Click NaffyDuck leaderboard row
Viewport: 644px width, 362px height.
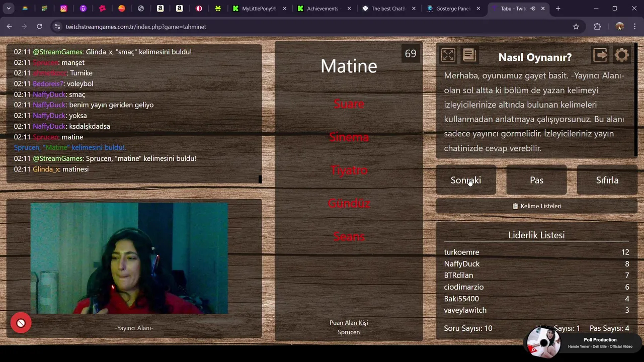[536, 264]
